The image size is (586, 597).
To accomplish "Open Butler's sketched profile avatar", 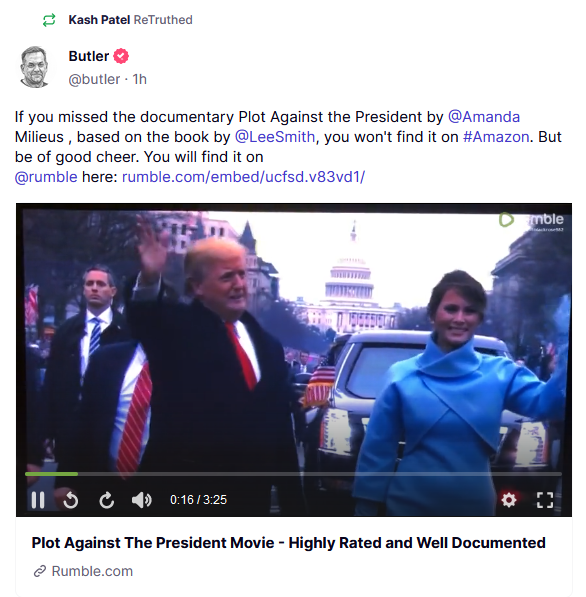I will point(34,67).
